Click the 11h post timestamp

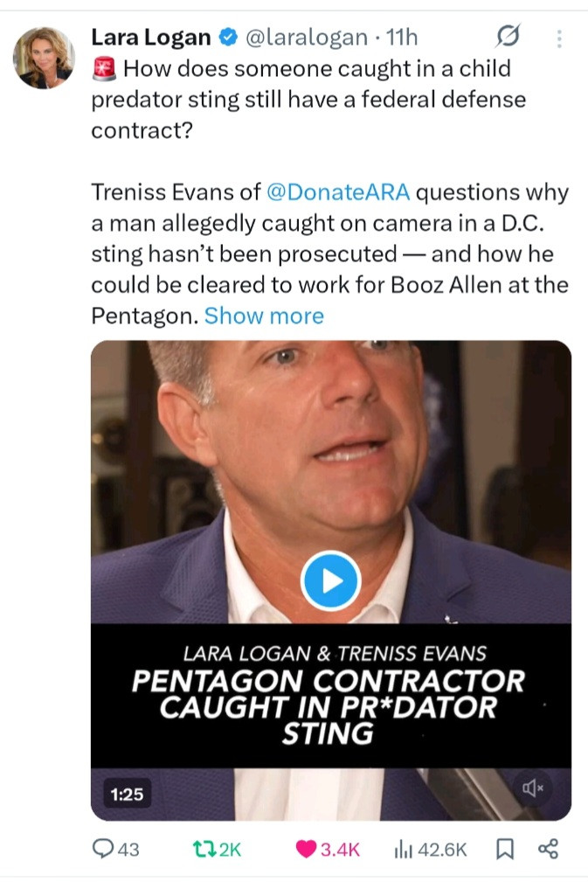[403, 38]
